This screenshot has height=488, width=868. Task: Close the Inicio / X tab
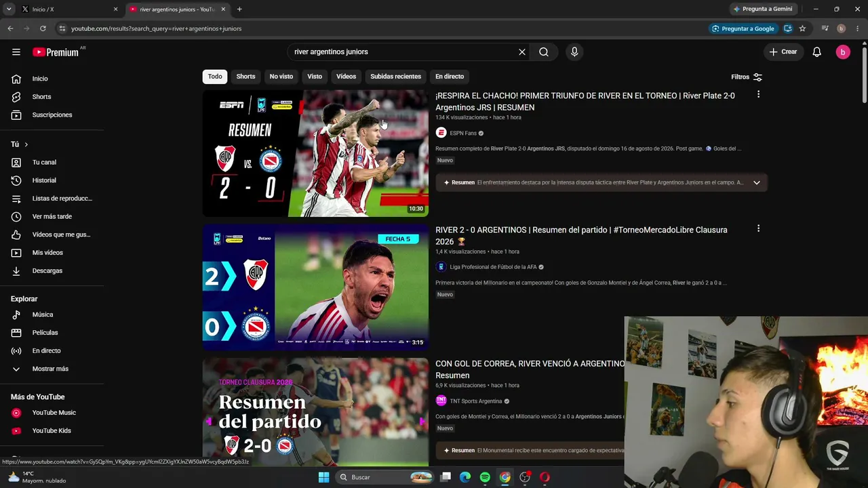115,9
